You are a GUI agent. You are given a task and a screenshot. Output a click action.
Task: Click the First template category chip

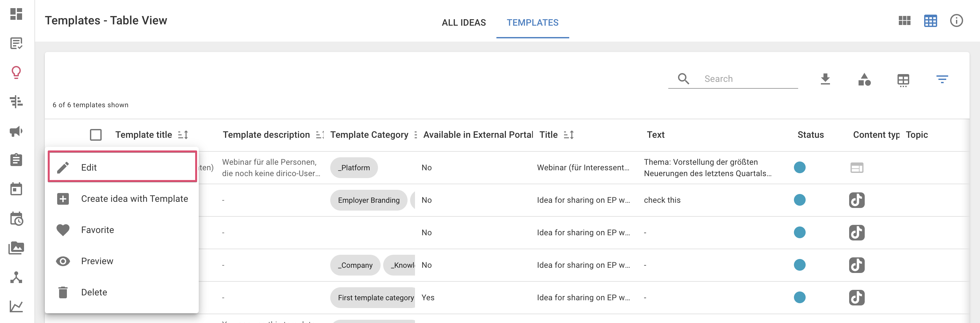coord(373,297)
